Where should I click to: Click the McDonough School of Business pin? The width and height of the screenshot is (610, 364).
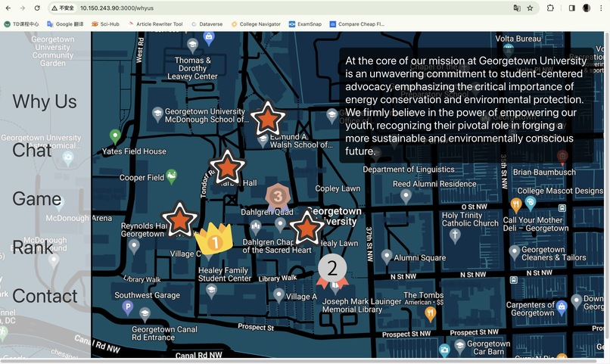[157, 114]
